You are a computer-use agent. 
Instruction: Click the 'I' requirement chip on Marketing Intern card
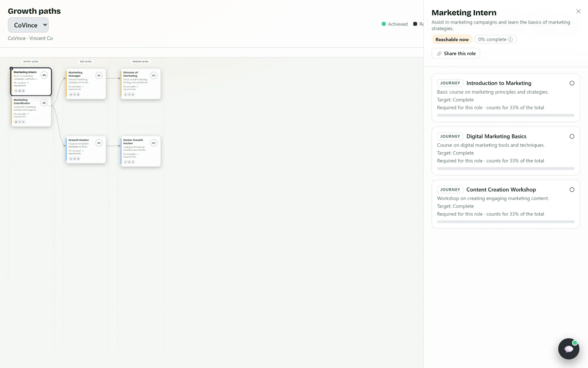pos(16,91)
